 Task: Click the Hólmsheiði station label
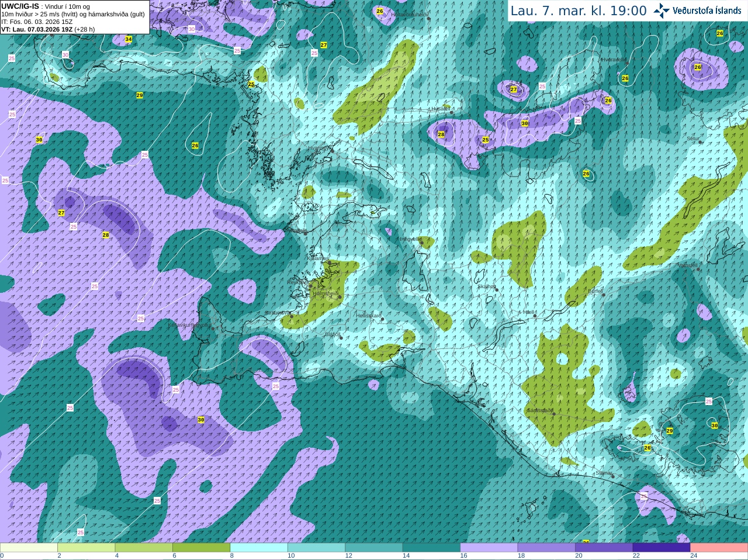pyautogui.click(x=325, y=293)
